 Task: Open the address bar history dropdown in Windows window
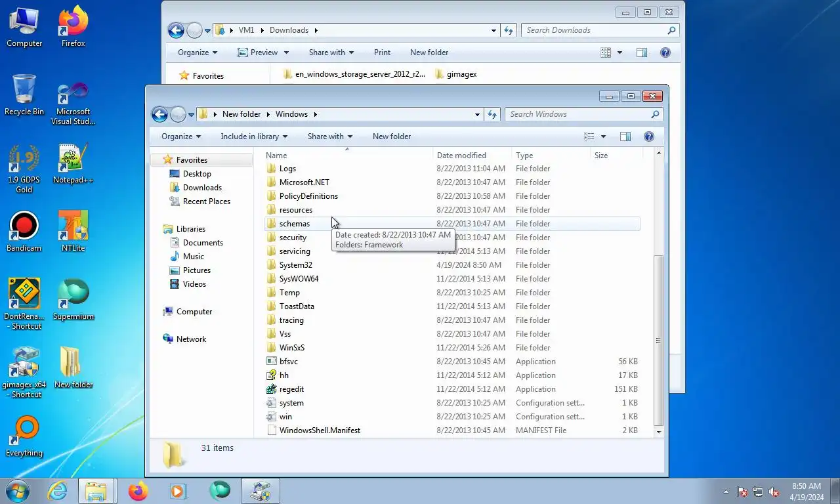tap(477, 114)
